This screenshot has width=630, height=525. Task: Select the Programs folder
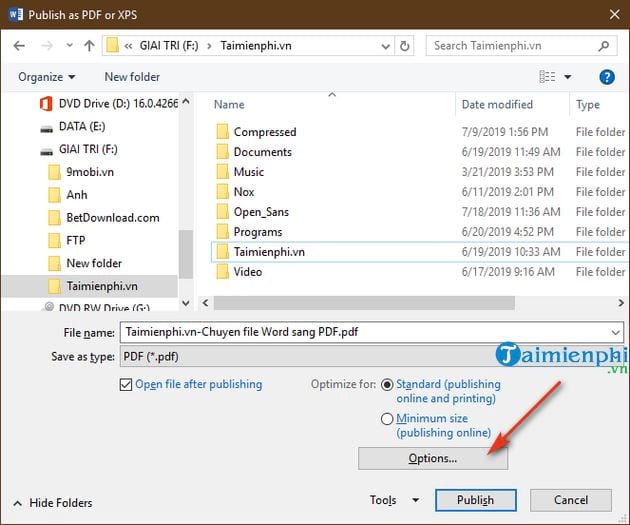pyautogui.click(x=249, y=232)
